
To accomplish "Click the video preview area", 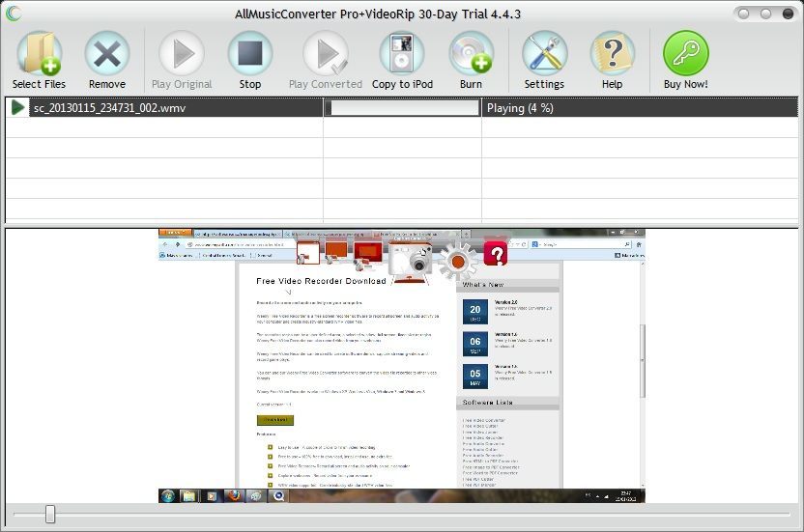I will [401, 366].
